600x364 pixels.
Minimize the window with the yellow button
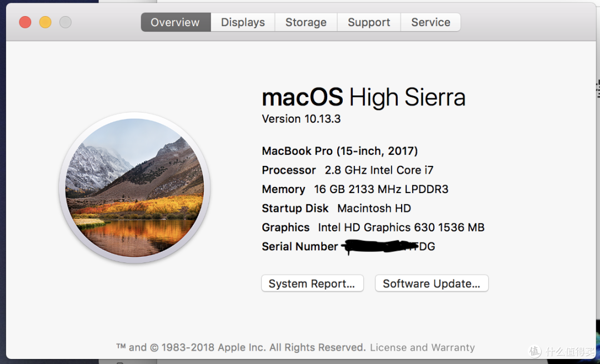click(45, 22)
